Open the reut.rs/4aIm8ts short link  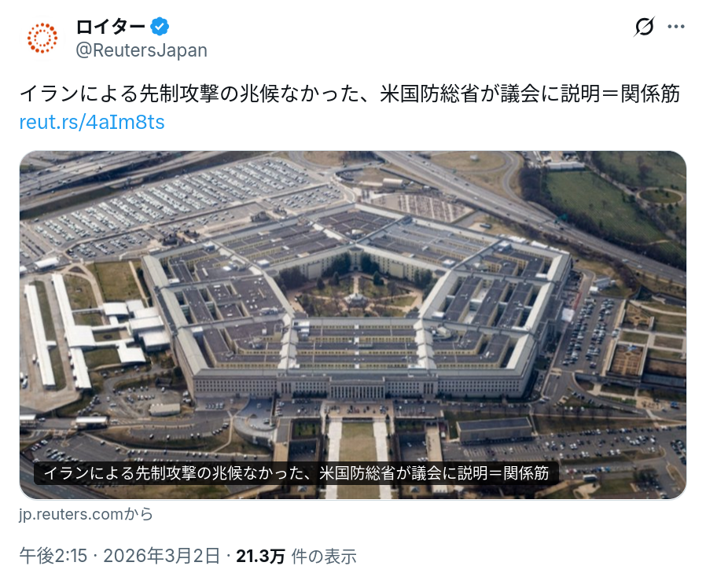click(92, 122)
